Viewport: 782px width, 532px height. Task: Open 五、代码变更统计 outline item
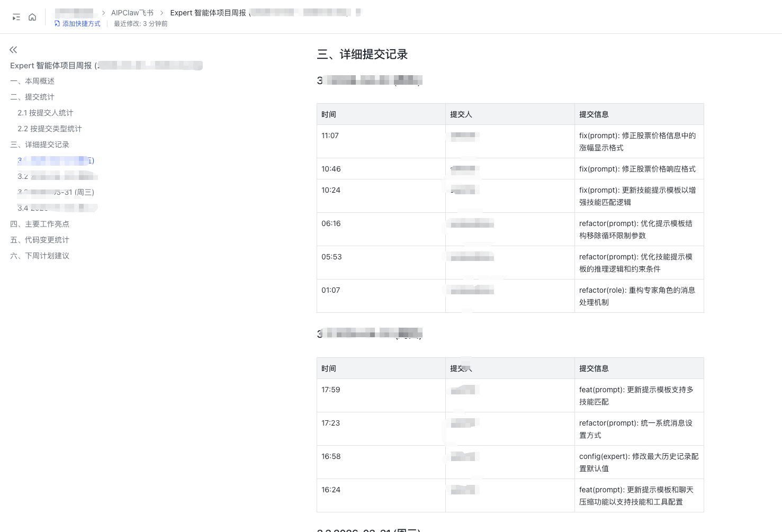coord(40,240)
